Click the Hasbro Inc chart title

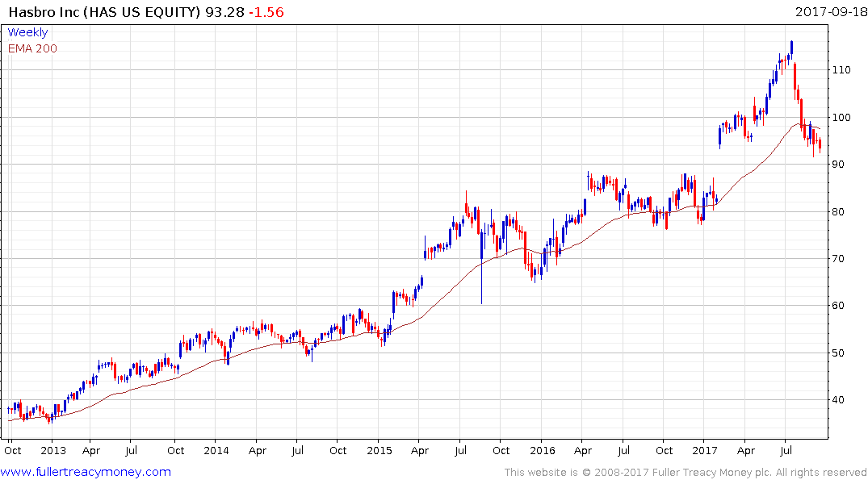[x=104, y=11]
